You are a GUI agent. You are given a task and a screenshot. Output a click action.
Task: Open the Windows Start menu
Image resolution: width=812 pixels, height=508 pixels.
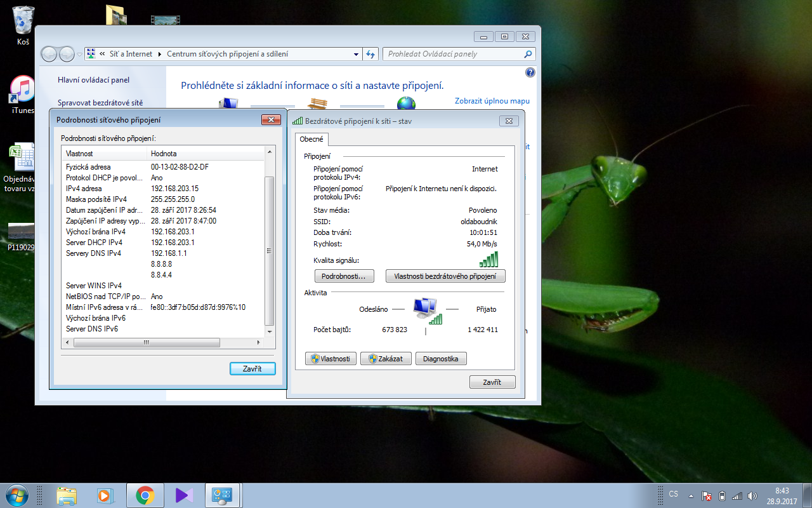point(16,495)
